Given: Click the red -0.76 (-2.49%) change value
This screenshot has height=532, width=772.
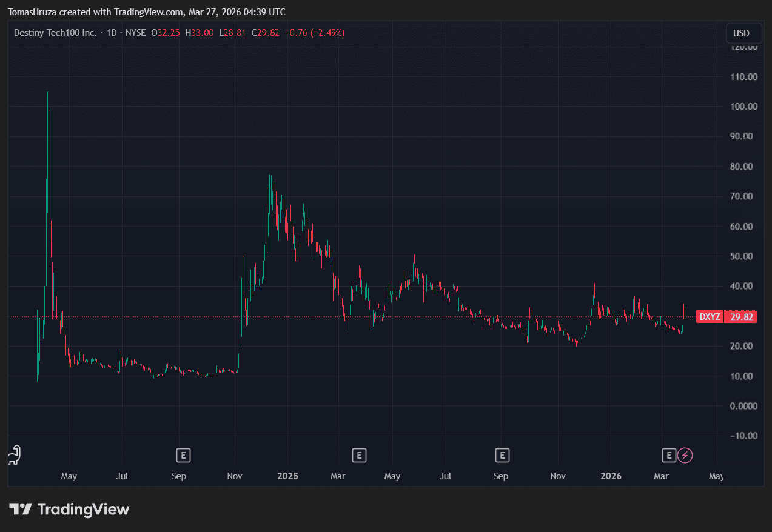Looking at the screenshot, I should tap(314, 33).
